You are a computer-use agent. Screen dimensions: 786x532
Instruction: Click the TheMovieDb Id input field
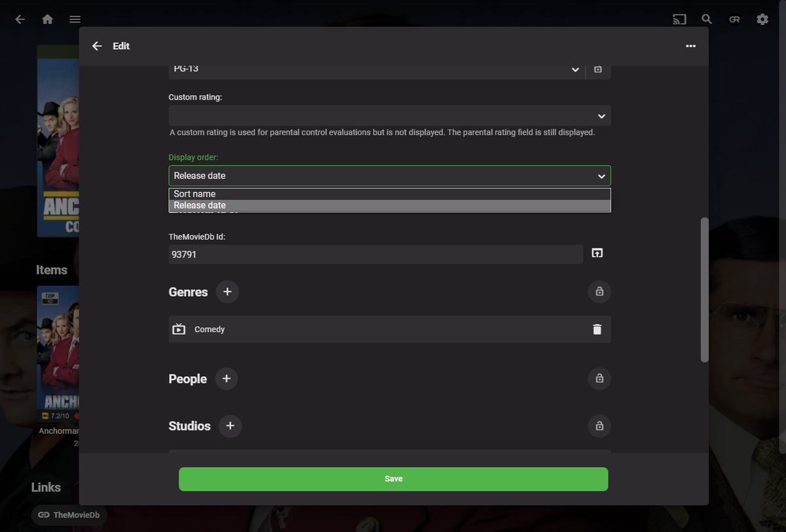click(375, 254)
